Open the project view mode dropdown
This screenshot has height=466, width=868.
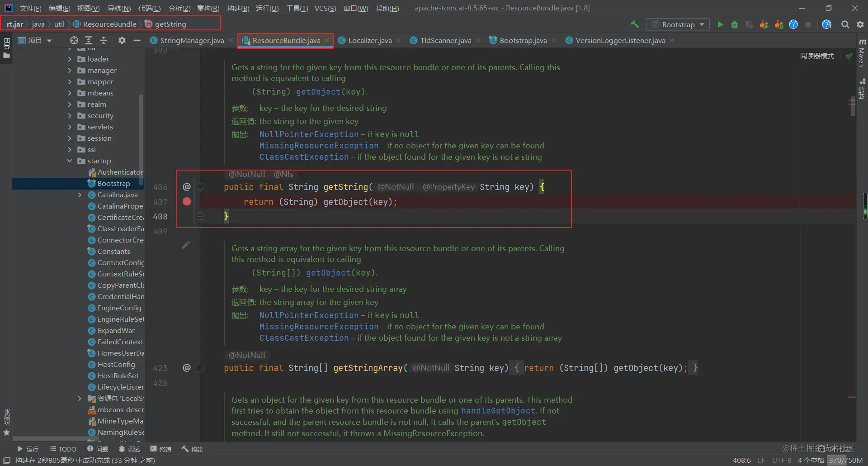pyautogui.click(x=35, y=40)
